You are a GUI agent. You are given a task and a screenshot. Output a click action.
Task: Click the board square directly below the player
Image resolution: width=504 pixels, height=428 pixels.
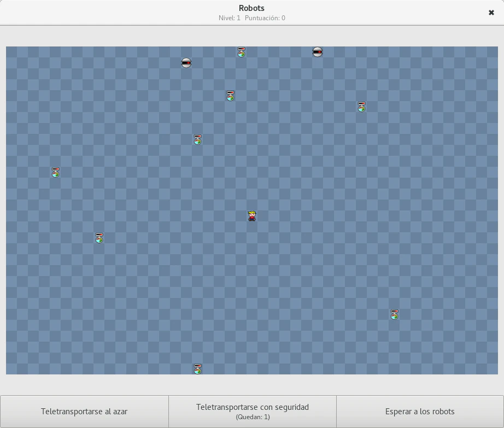pyautogui.click(x=252, y=227)
